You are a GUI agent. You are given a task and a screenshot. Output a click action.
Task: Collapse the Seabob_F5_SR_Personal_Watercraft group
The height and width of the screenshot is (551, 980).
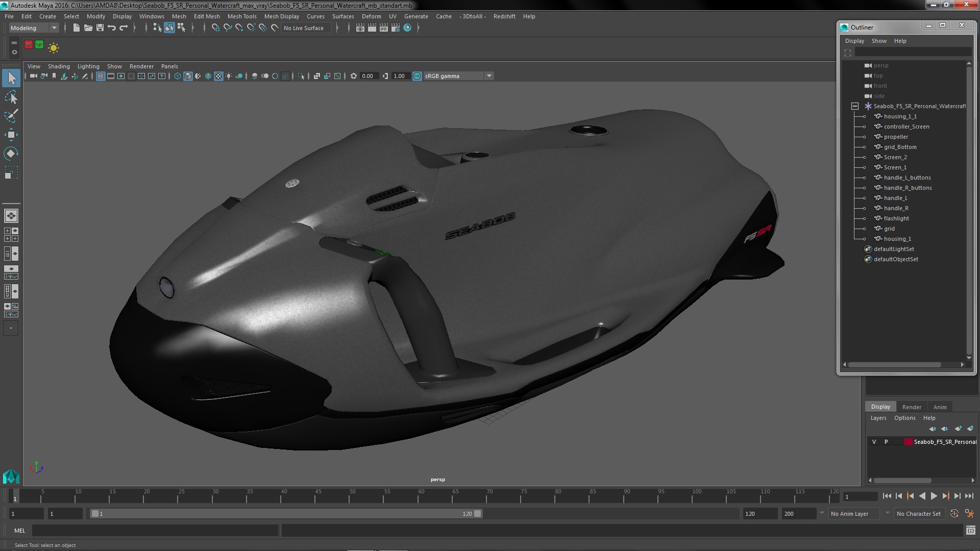tap(855, 106)
